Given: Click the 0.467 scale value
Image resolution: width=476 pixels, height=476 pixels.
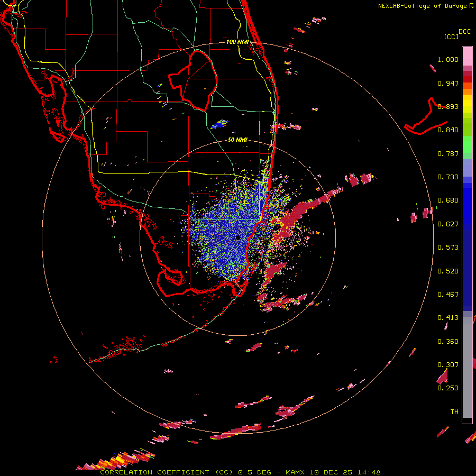Looking at the screenshot, I should [448, 295].
